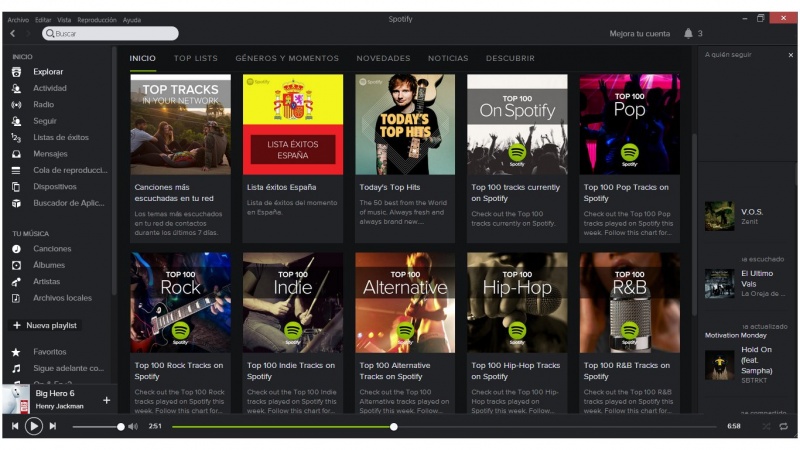Skip to the next track
The image size is (800, 450).
pyautogui.click(x=53, y=426)
